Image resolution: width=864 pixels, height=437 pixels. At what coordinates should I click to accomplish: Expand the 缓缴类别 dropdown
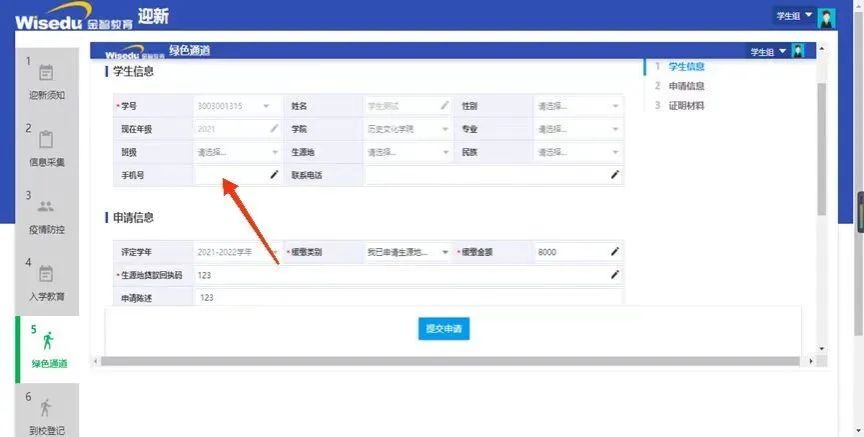coord(445,252)
